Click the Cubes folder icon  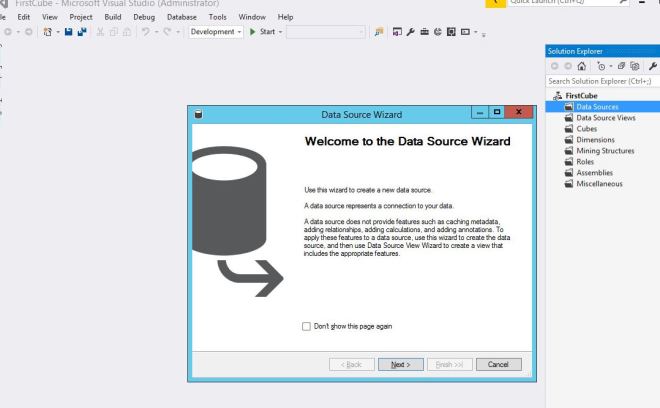coord(568,129)
